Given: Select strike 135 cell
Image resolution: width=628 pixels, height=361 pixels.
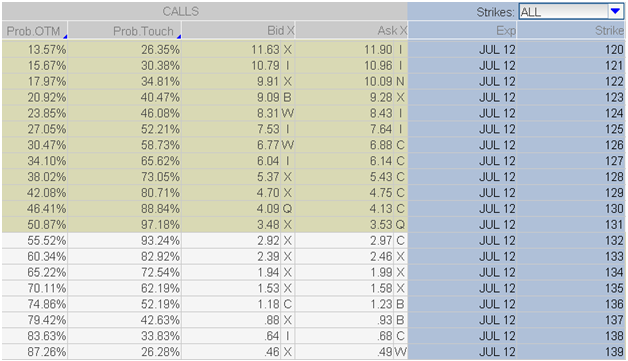Looking at the screenshot, I should coord(571,288).
